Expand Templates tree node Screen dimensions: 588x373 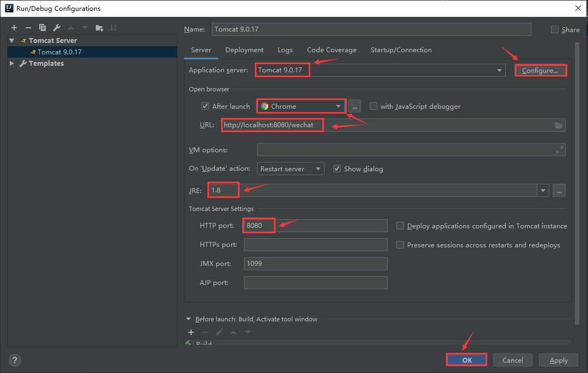pos(12,63)
